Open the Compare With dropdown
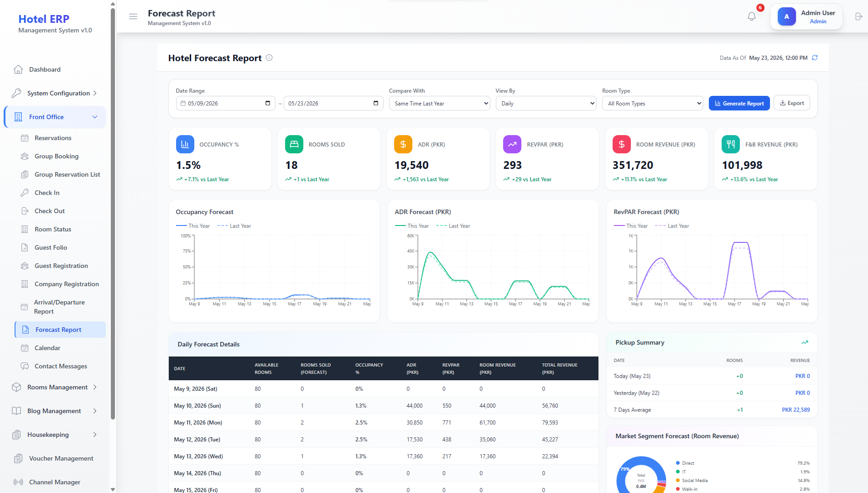Image resolution: width=868 pixels, height=493 pixels. [x=439, y=104]
